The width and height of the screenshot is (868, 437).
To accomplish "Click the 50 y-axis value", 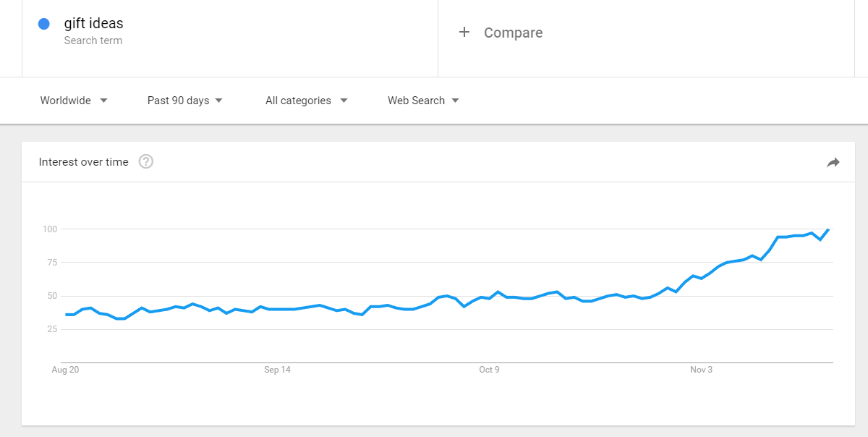I will [x=51, y=296].
